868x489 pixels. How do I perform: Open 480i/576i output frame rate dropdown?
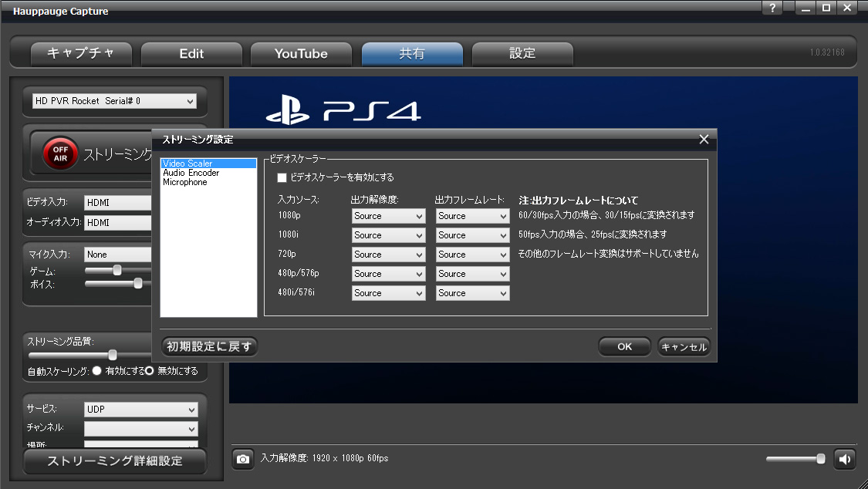point(472,293)
